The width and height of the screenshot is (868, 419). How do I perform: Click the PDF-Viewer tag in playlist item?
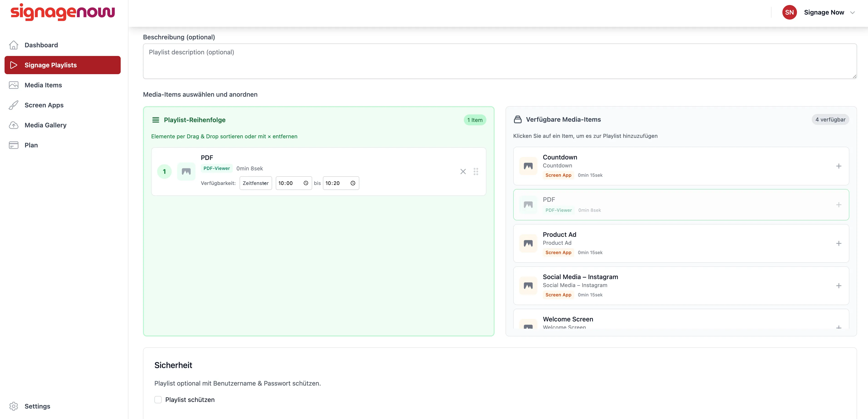click(216, 168)
